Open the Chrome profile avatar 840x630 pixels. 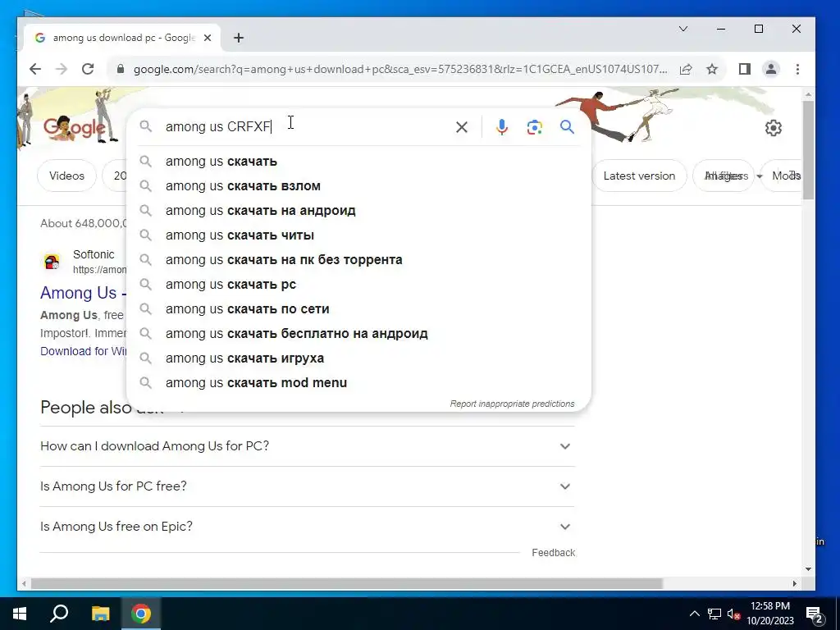pyautogui.click(x=771, y=69)
